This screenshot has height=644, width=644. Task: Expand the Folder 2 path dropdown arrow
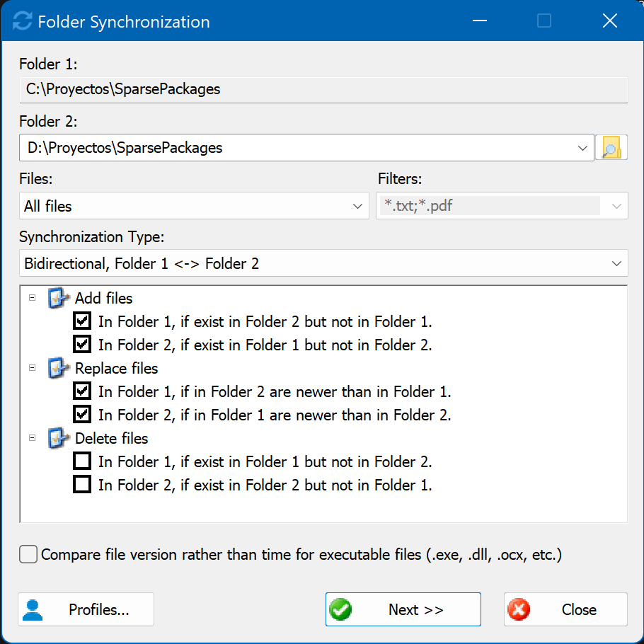[x=582, y=148]
